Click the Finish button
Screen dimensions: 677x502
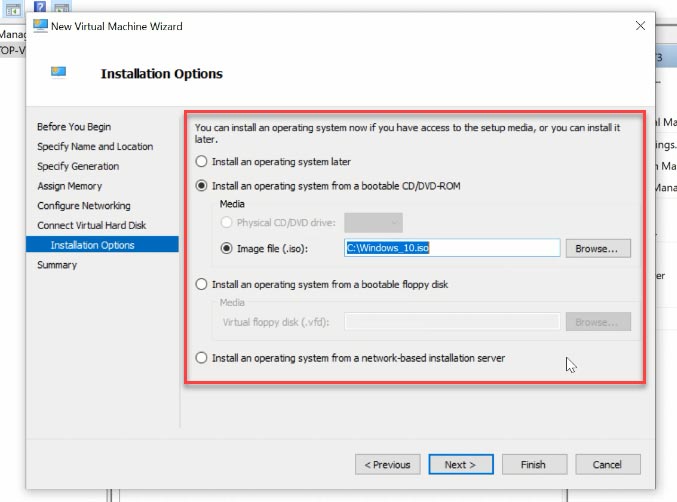click(x=534, y=464)
